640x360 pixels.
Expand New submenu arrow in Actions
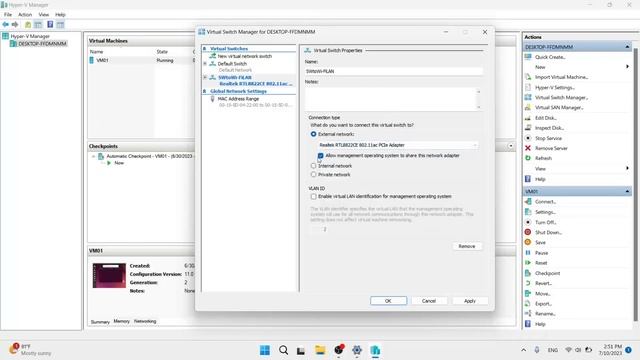click(627, 67)
